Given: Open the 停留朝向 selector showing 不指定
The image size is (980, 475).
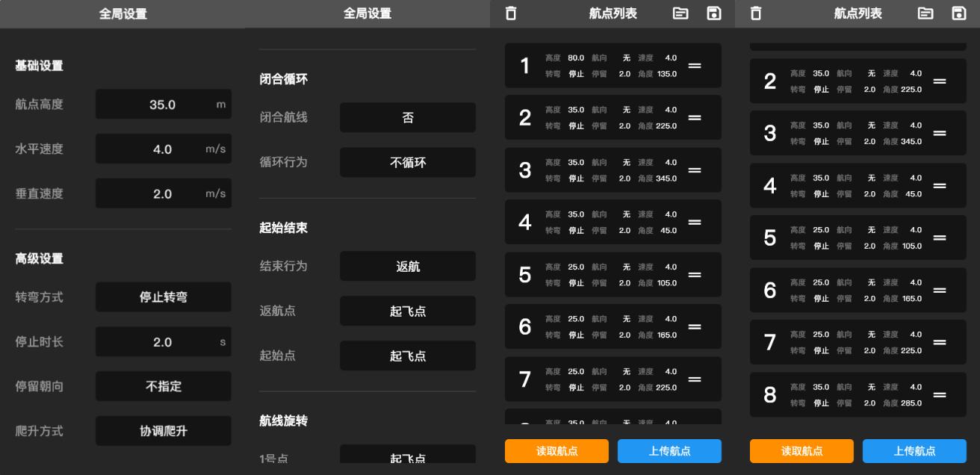Looking at the screenshot, I should [x=164, y=386].
